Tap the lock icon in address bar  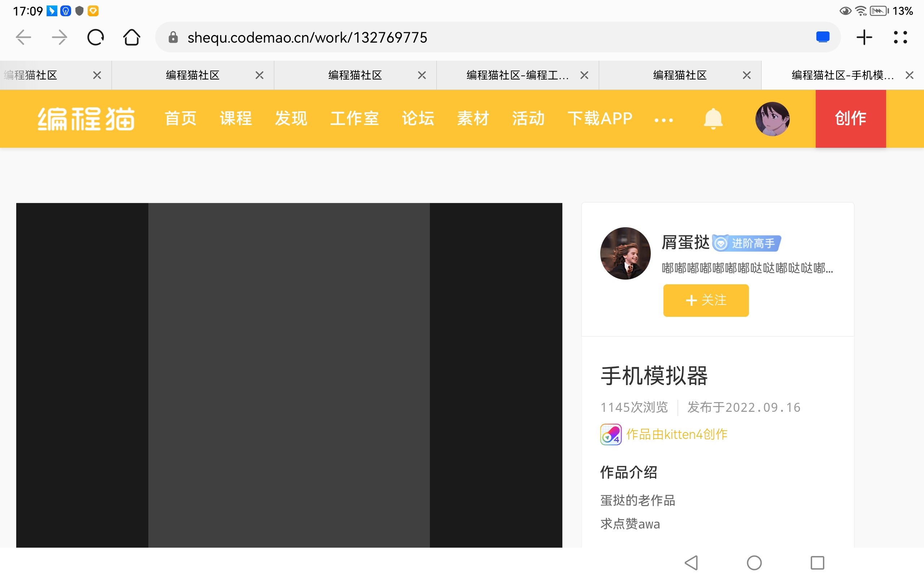point(173,38)
